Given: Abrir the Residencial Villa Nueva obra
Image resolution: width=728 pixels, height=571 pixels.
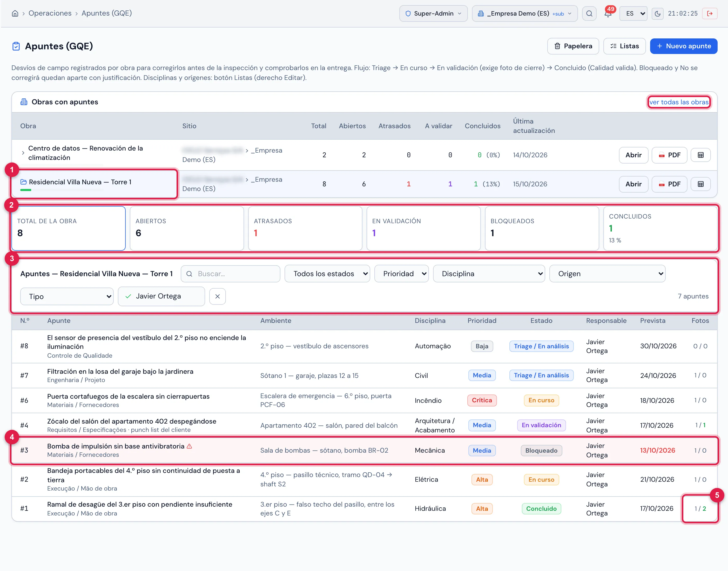Looking at the screenshot, I should click(x=633, y=184).
